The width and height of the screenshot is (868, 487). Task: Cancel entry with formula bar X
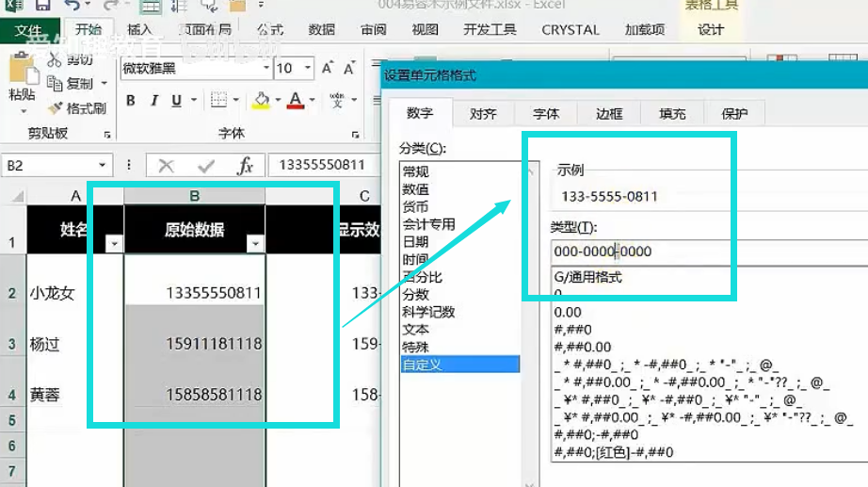pyautogui.click(x=166, y=166)
